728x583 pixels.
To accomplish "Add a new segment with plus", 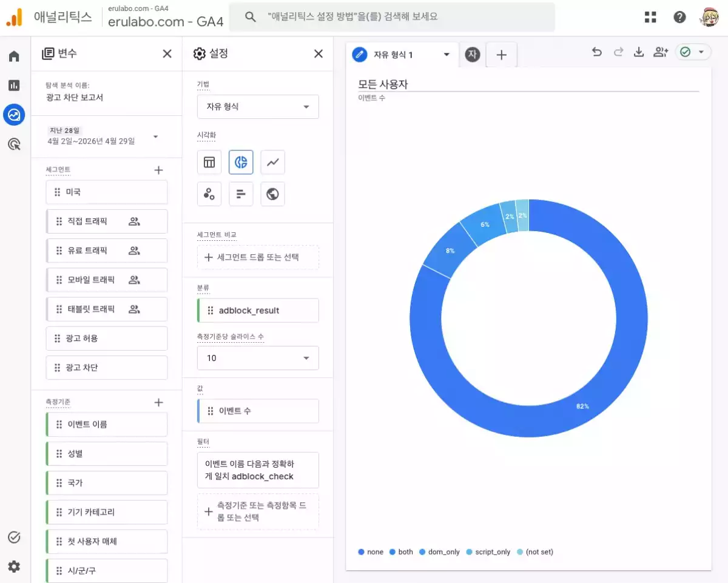I will coord(158,170).
